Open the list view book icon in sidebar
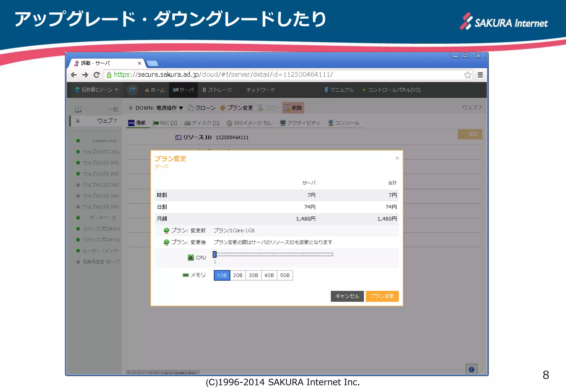This screenshot has height=392, width=566. [78, 109]
